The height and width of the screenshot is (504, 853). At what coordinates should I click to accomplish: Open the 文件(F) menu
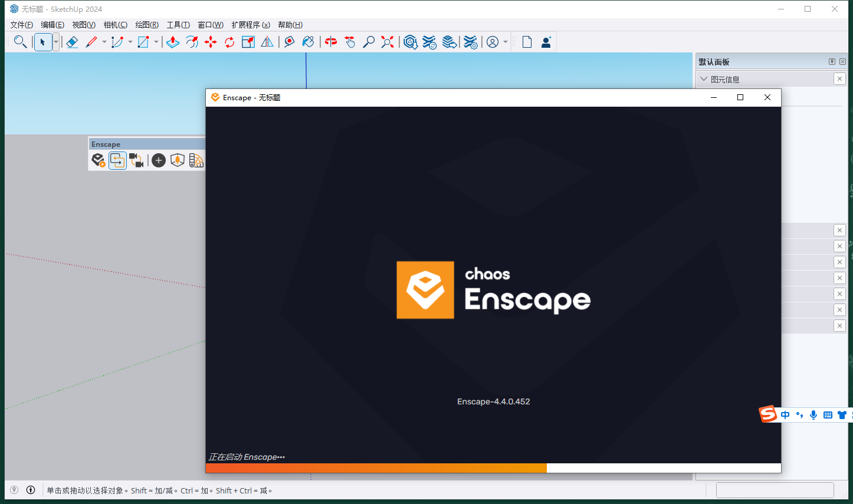click(22, 25)
